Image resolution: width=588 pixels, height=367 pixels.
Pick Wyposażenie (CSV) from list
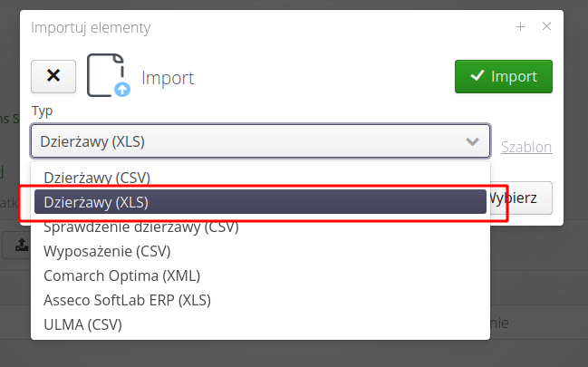coord(107,250)
